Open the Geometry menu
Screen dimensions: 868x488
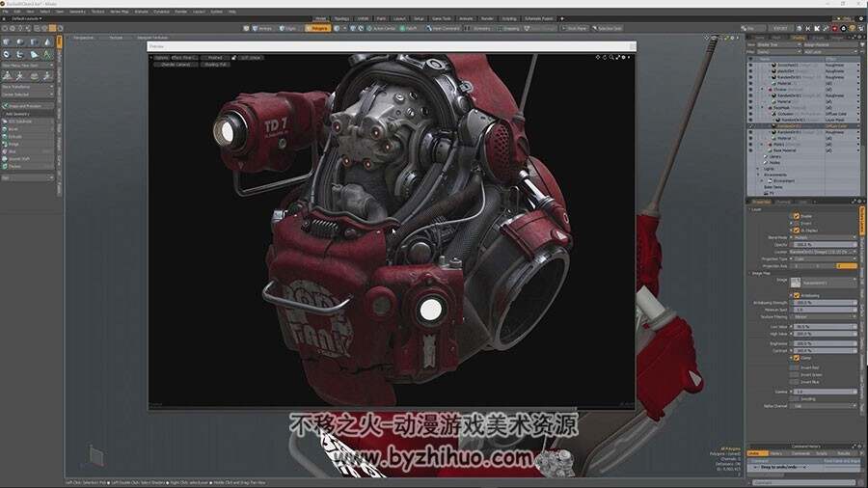tap(77, 11)
